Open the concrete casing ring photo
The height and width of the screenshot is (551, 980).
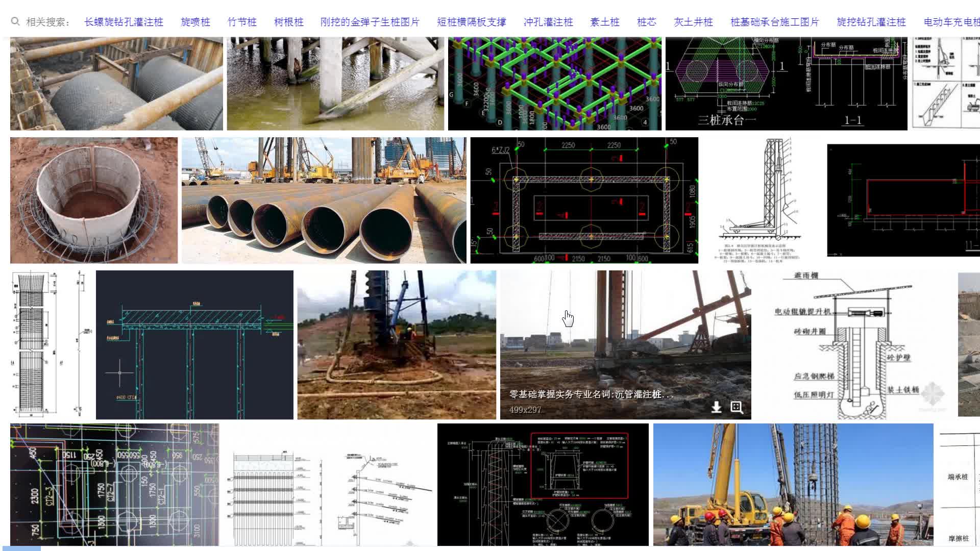click(94, 200)
